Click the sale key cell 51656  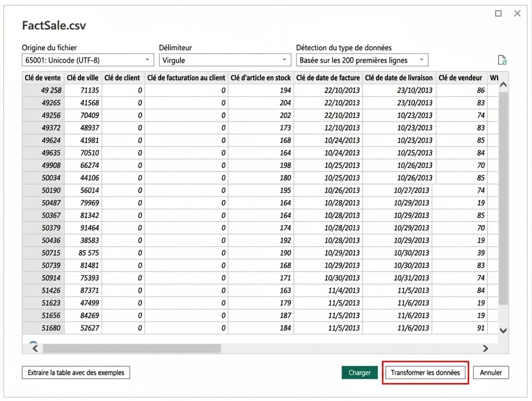point(44,316)
